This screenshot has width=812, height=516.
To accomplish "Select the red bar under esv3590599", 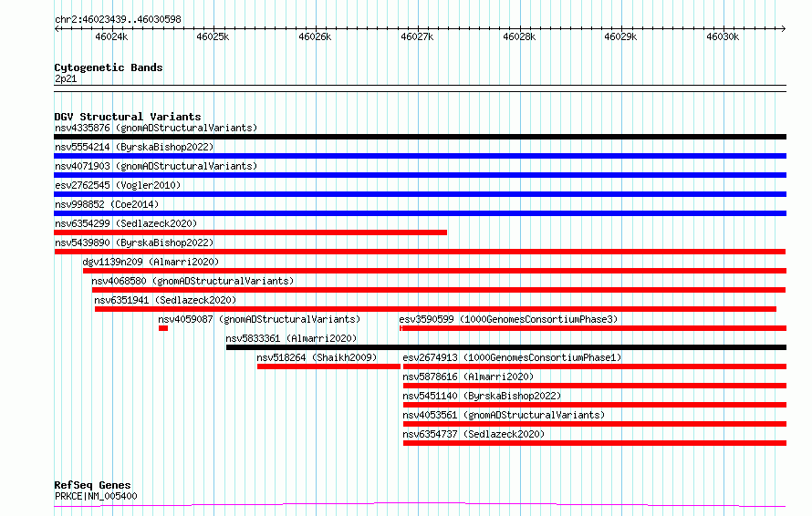I will point(593,328).
